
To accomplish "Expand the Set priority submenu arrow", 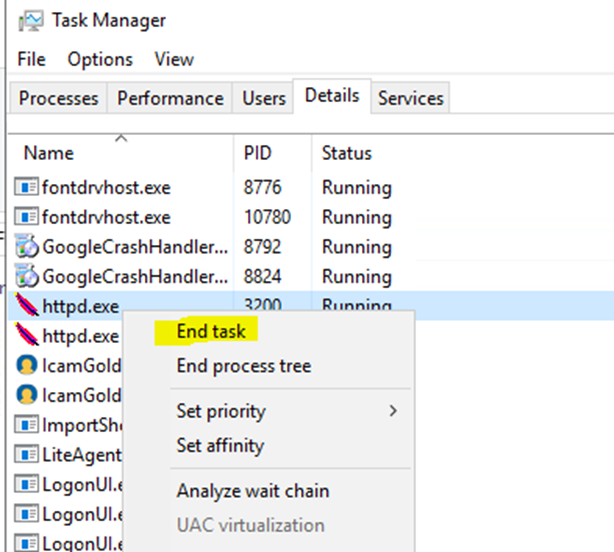I will point(393,411).
